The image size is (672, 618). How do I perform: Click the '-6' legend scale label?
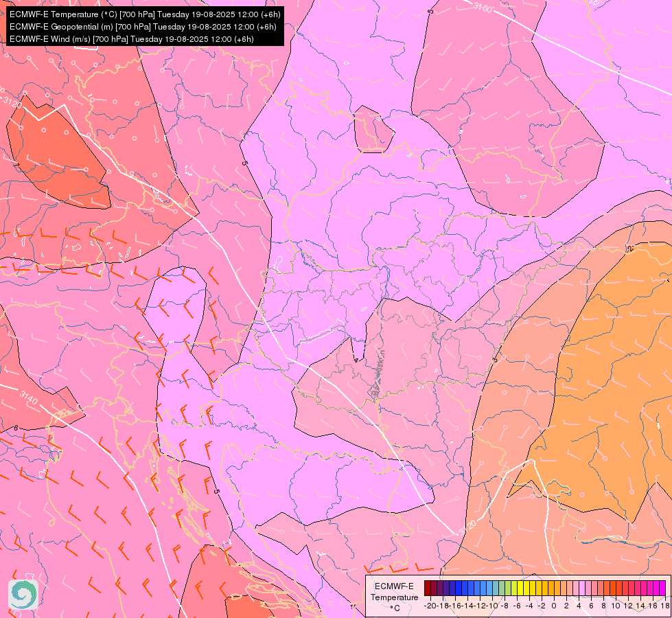(517, 606)
